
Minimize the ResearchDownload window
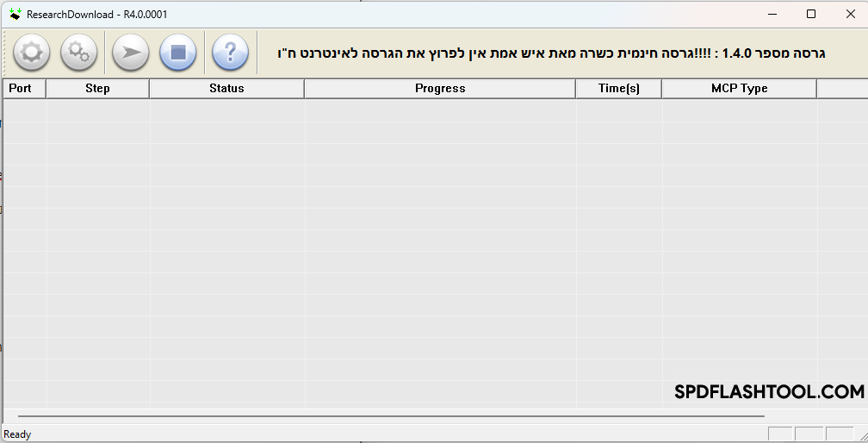click(772, 14)
